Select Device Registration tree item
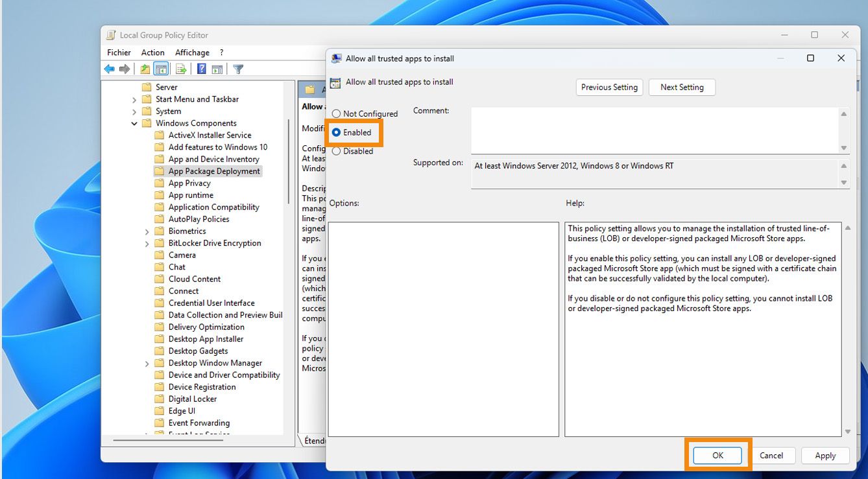This screenshot has width=868, height=479. tap(202, 387)
